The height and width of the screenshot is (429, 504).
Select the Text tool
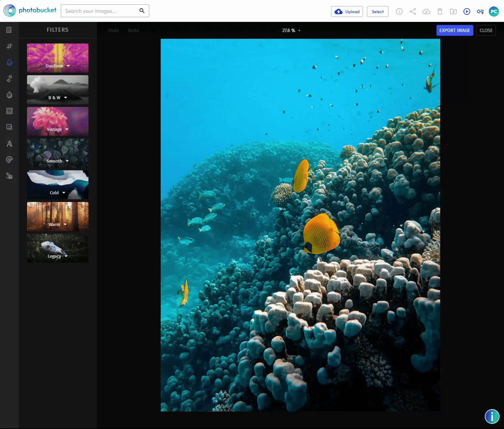9,144
